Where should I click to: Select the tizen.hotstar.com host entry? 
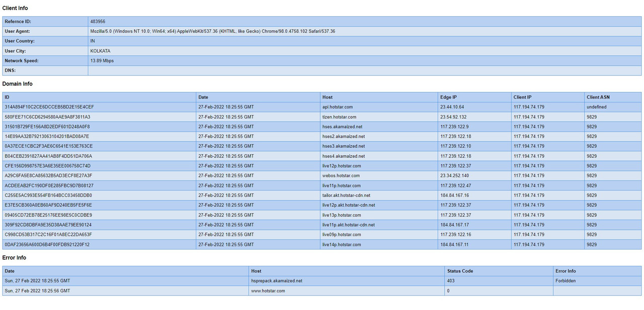(x=339, y=117)
